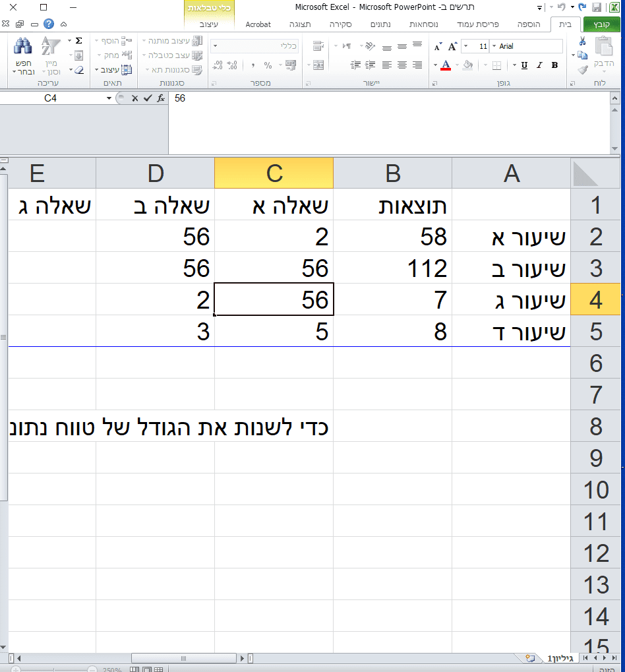The image size is (625, 672).
Task: Open the General number format dropdown
Action: tap(216, 46)
